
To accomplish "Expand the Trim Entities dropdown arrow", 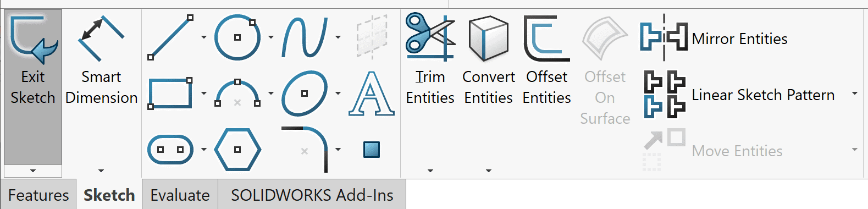I will tap(430, 171).
